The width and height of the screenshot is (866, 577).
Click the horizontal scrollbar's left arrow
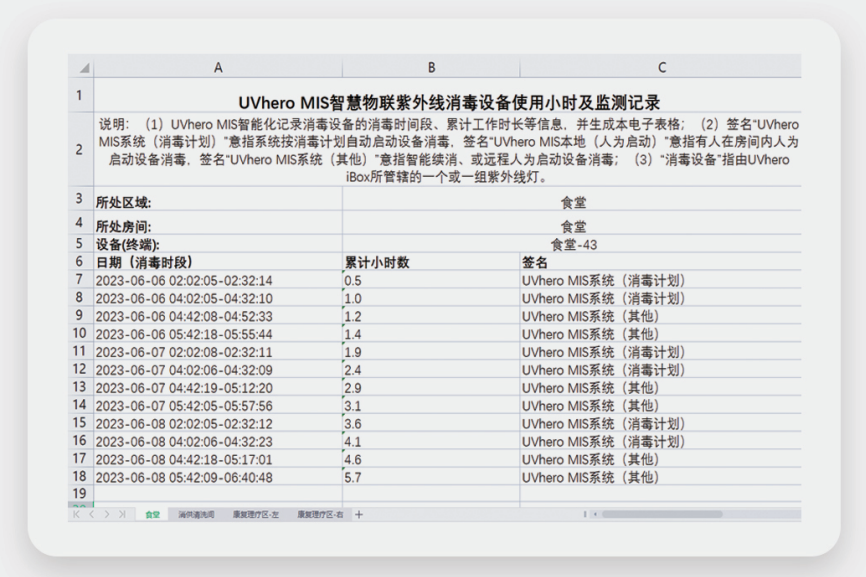click(595, 514)
